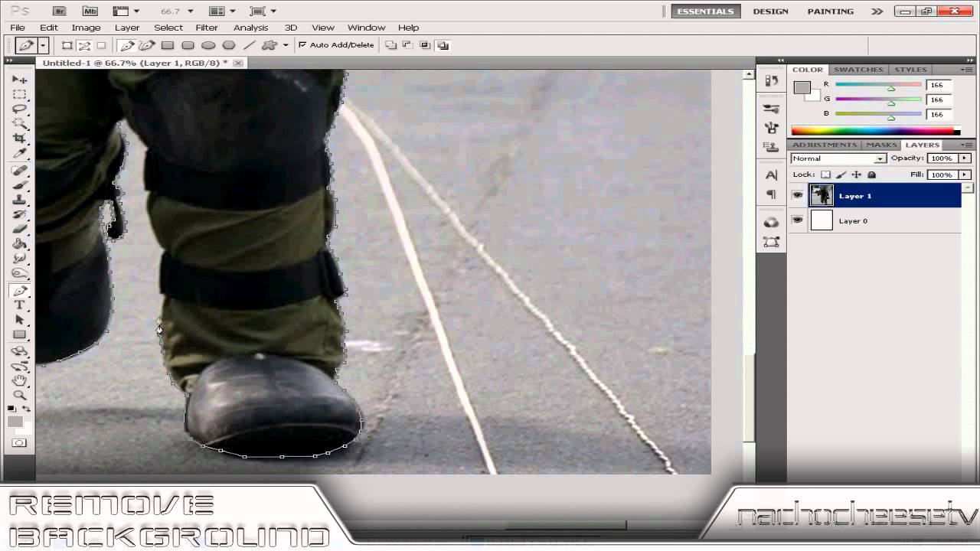Select the Path Selection tool
The height and width of the screenshot is (551, 980).
coord(20,320)
